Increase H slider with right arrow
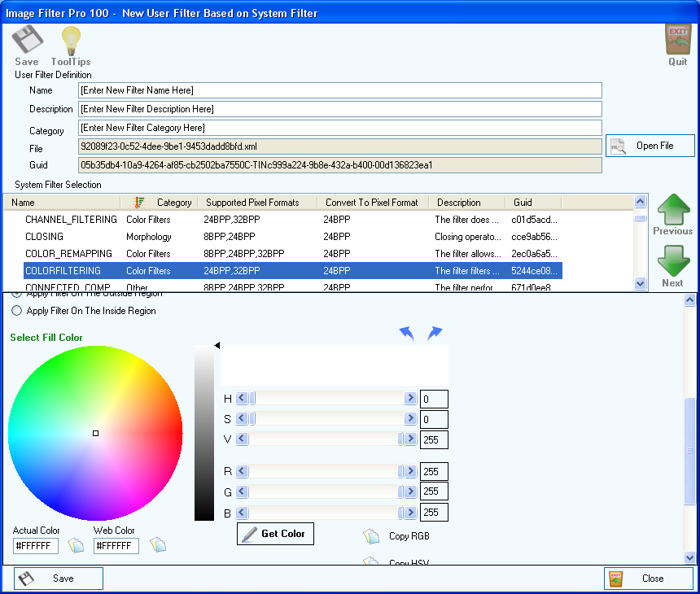This screenshot has height=594, width=700. [x=409, y=398]
